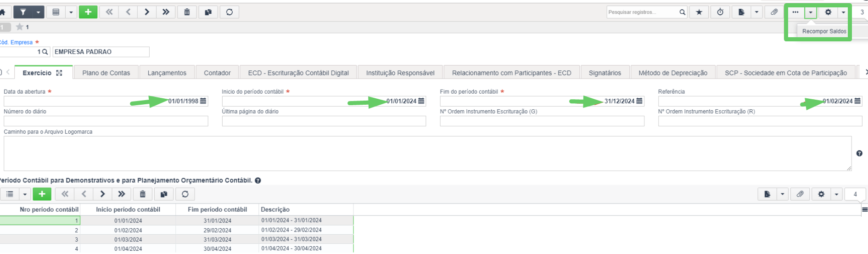Open the filter tool in top toolbar

[x=22, y=12]
